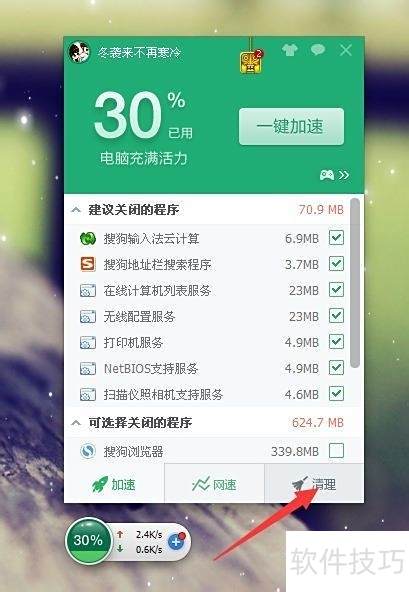Check the 搜狗浏览器 339.8MB checkbox

pyautogui.click(x=336, y=450)
